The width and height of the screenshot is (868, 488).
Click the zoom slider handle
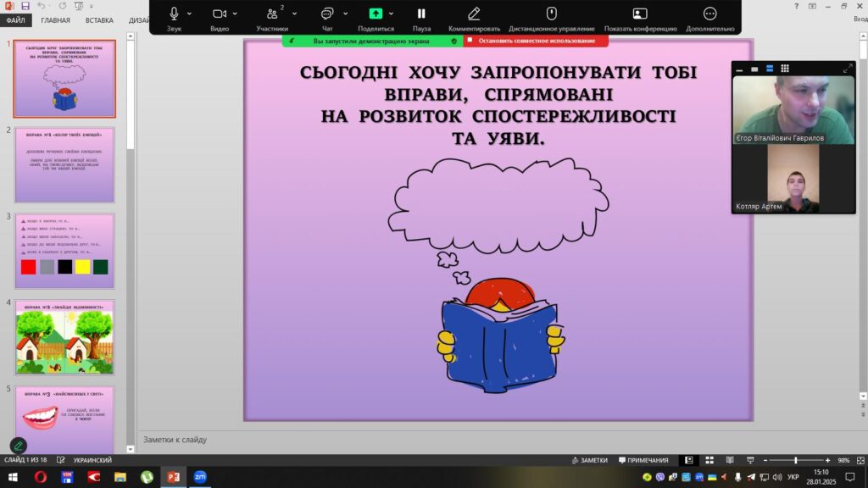tap(795, 460)
